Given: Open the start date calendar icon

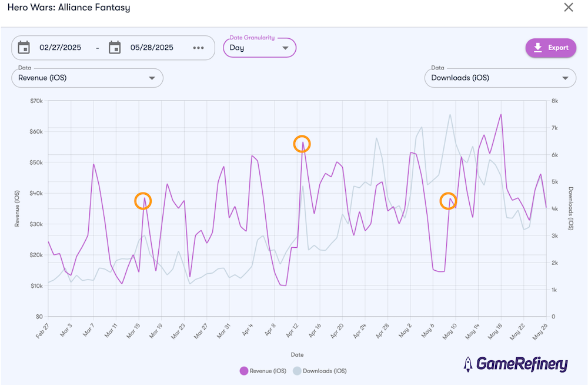Looking at the screenshot, I should pyautogui.click(x=24, y=47).
